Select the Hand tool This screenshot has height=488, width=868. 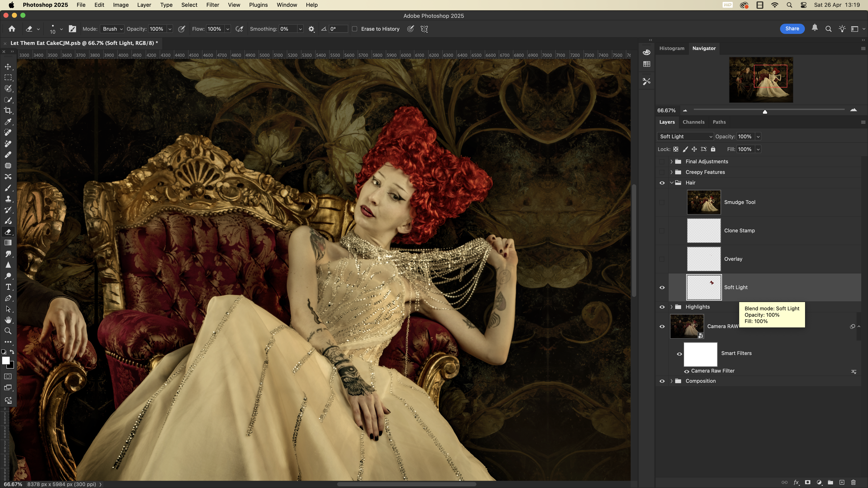tap(8, 320)
